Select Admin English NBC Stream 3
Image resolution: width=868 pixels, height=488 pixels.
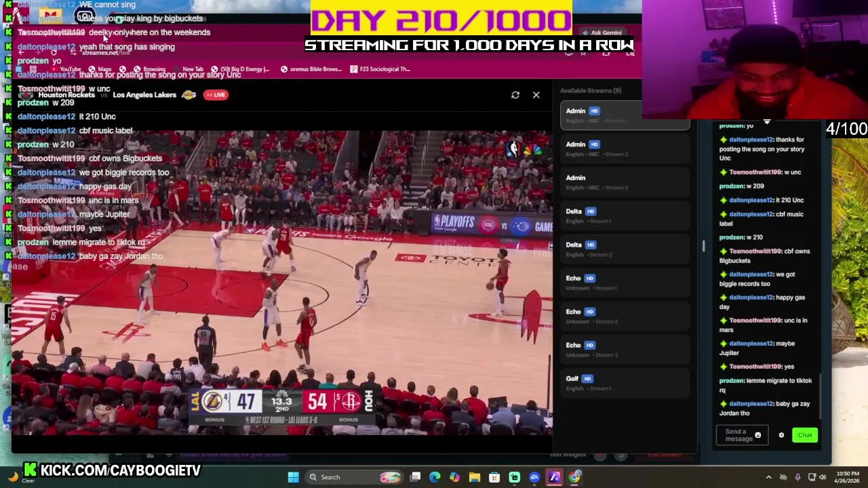(x=625, y=182)
